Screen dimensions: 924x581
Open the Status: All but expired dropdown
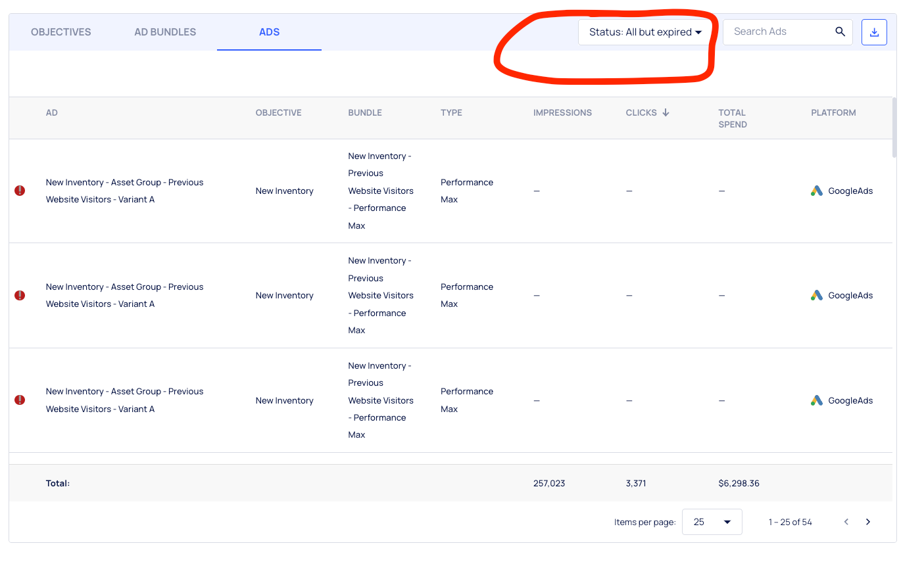click(x=644, y=32)
